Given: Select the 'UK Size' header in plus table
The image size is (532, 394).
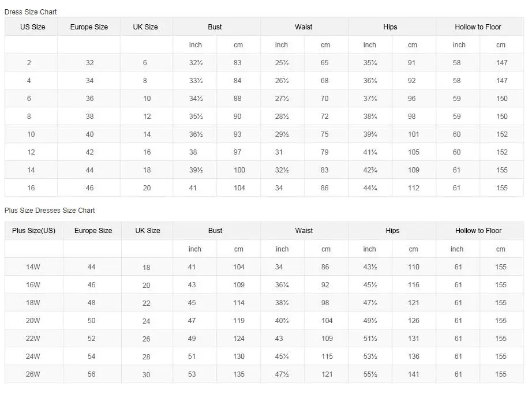Looking at the screenshot, I should tap(148, 231).
